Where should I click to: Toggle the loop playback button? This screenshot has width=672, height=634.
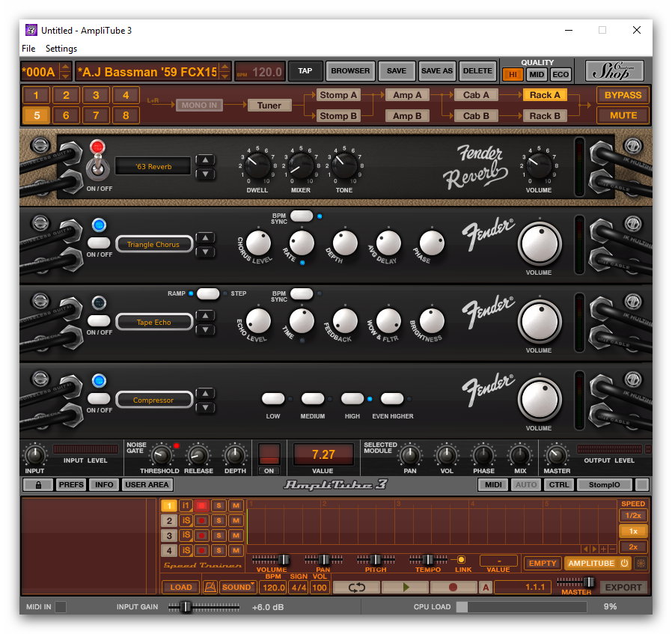pyautogui.click(x=356, y=587)
